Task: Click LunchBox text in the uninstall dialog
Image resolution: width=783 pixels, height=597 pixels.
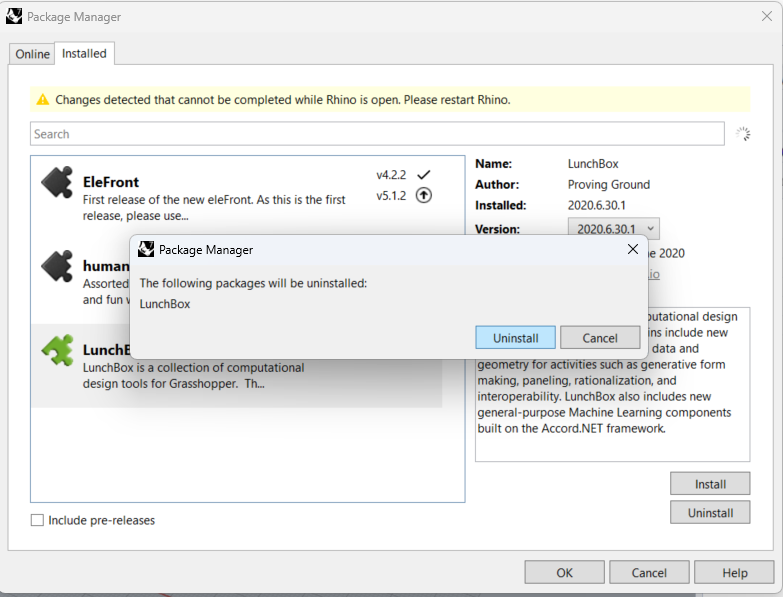Action: 165,304
